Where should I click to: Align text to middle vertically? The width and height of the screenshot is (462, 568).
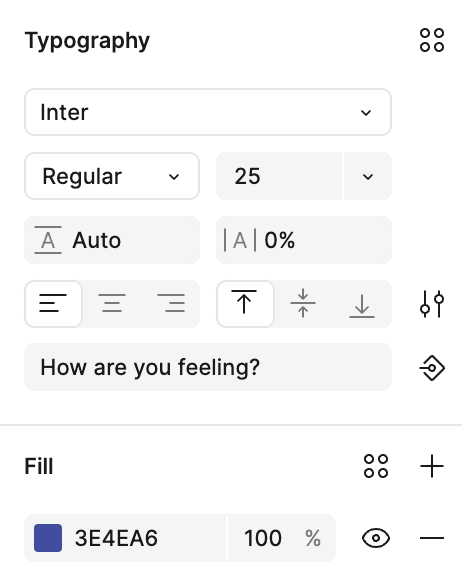pyautogui.click(x=303, y=304)
